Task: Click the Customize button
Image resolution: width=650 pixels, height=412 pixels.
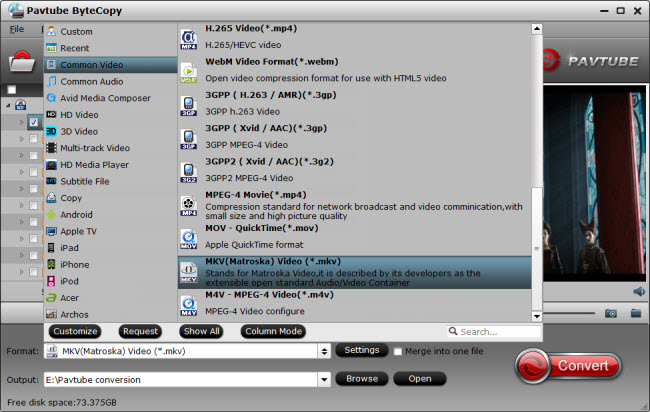Action: pos(75,331)
